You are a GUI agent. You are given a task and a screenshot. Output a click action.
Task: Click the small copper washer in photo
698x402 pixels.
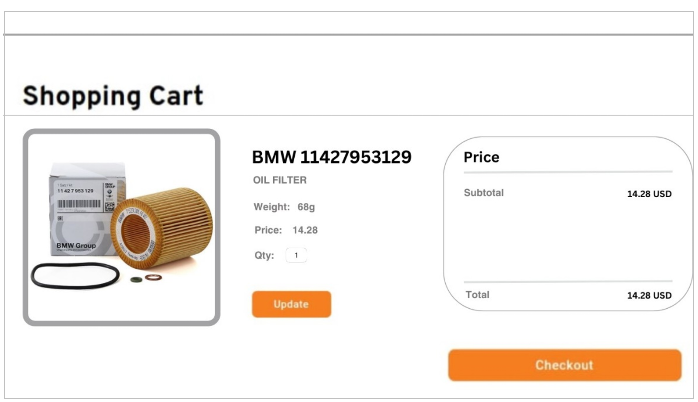[x=153, y=277]
